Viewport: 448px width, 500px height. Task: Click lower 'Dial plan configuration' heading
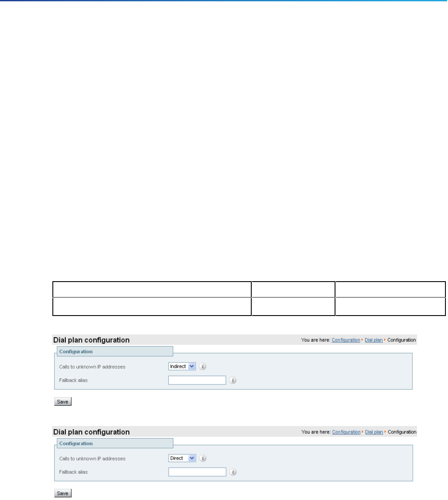(91, 432)
